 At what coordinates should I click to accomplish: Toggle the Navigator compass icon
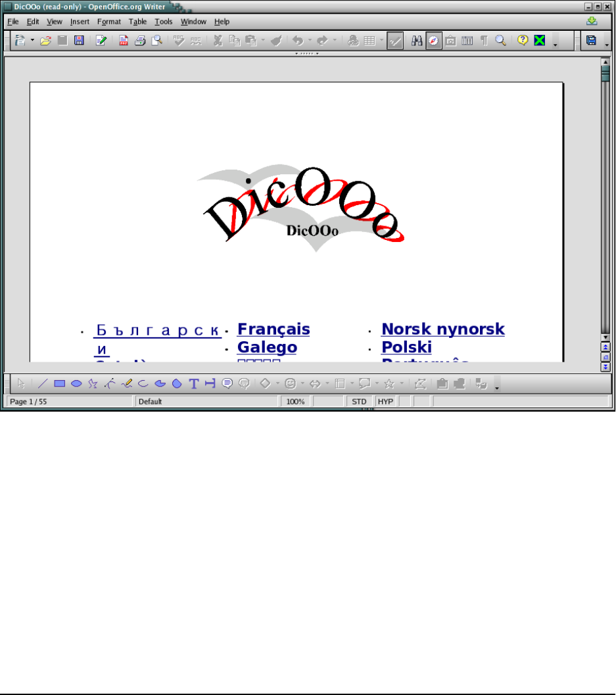click(x=433, y=41)
